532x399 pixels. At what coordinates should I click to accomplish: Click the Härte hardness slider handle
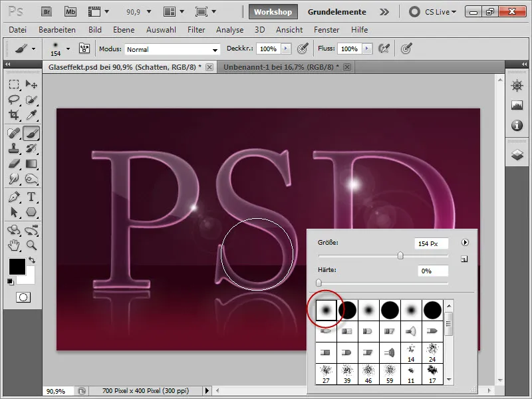click(x=319, y=283)
